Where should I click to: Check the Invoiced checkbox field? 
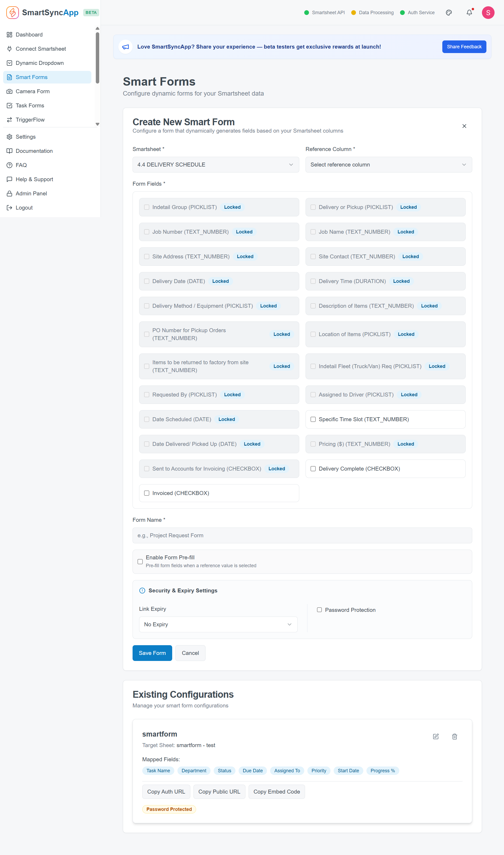click(147, 493)
